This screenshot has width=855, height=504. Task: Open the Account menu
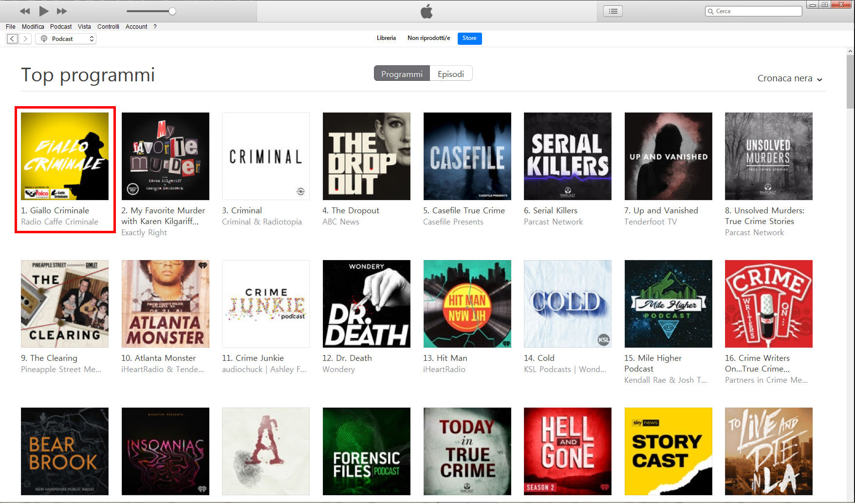click(x=136, y=27)
